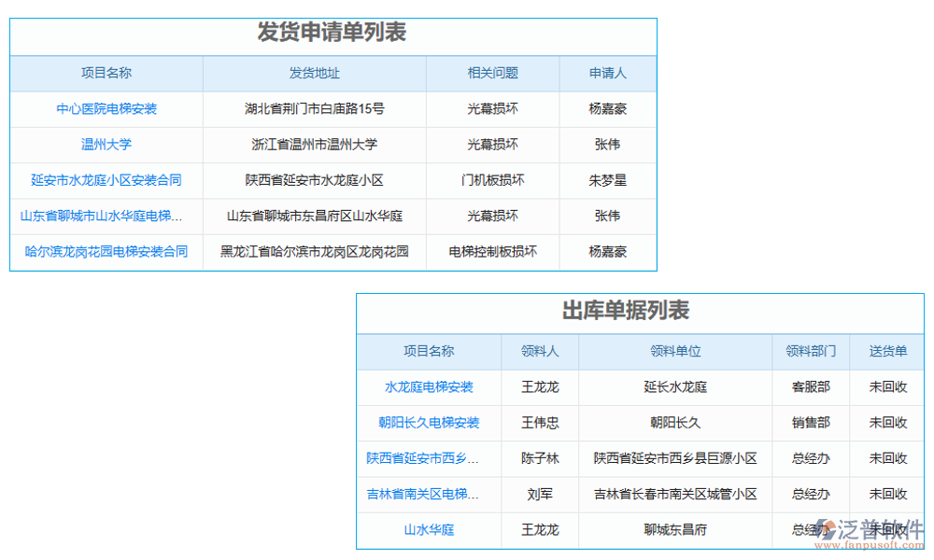Click the 领料单位 column header
This screenshot has height=560, width=934.
coord(675,352)
